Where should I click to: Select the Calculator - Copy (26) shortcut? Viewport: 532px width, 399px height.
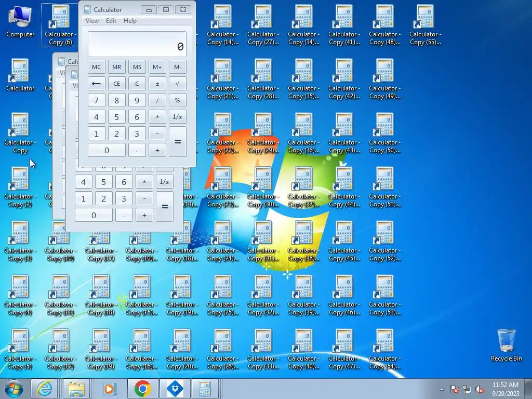click(x=222, y=349)
